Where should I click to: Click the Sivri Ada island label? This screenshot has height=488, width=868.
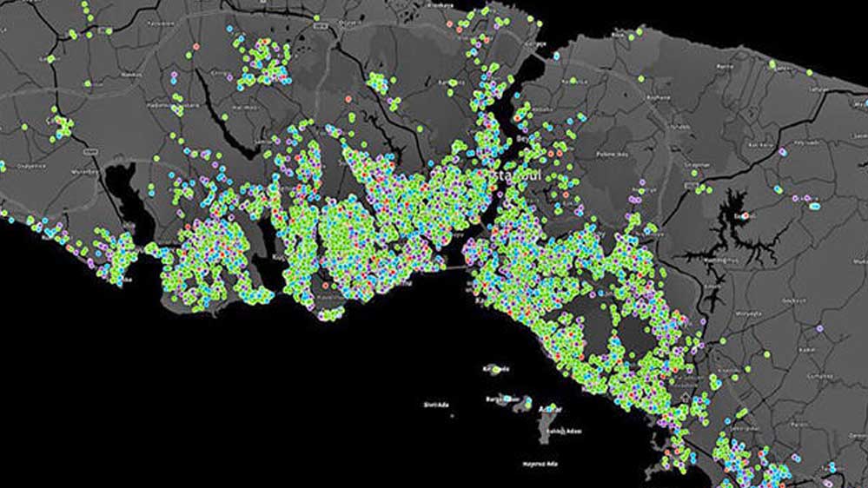[x=436, y=405]
